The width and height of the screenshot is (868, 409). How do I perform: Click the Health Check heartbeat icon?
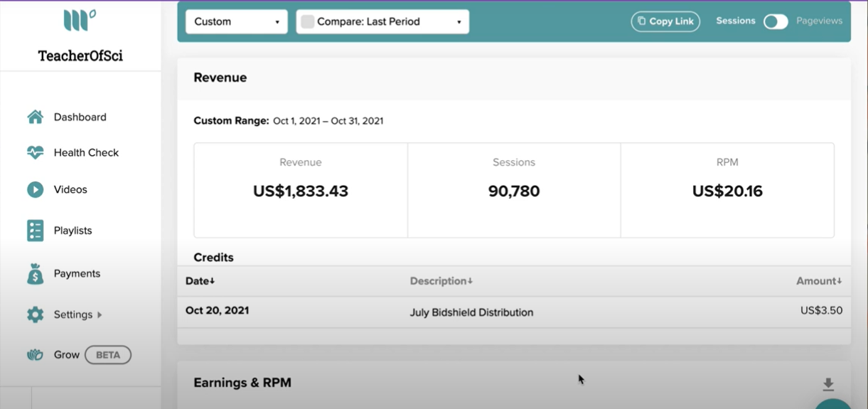click(x=35, y=152)
